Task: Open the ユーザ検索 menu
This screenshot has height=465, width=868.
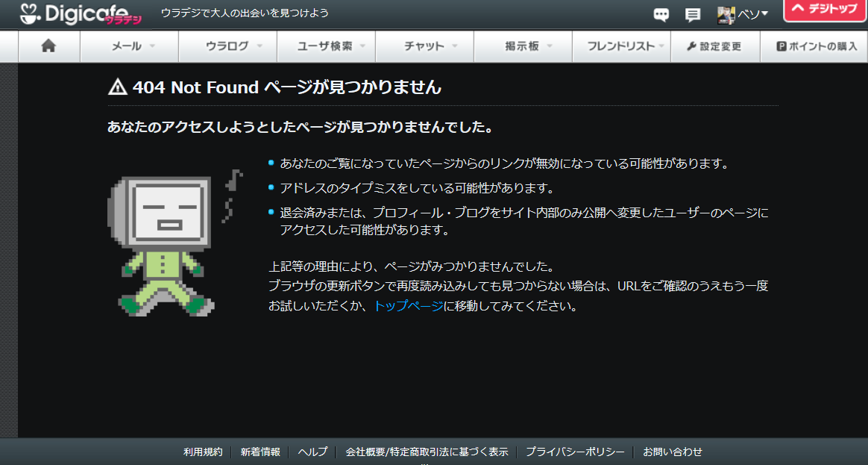Action: 325,46
